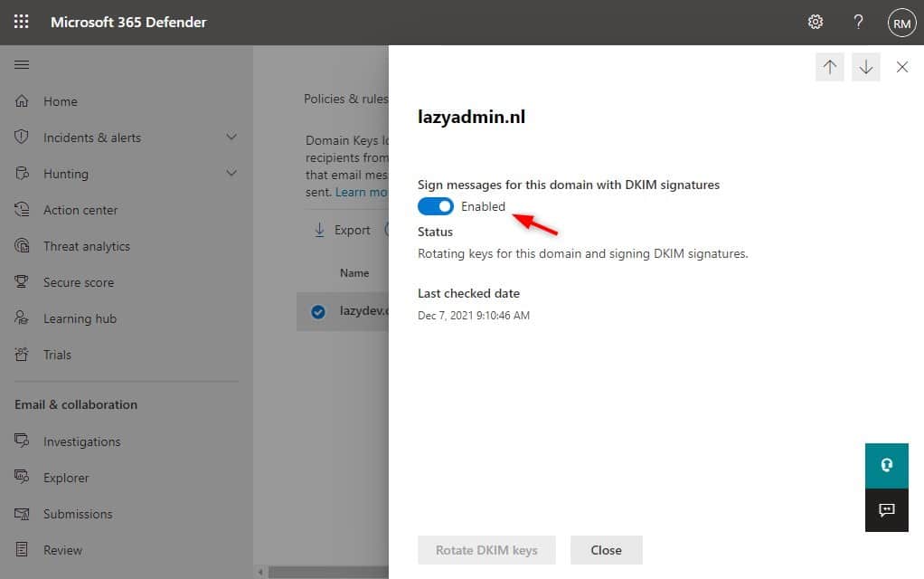Click the help question mark icon
Viewport: 924px width, 579px height.
pos(858,22)
